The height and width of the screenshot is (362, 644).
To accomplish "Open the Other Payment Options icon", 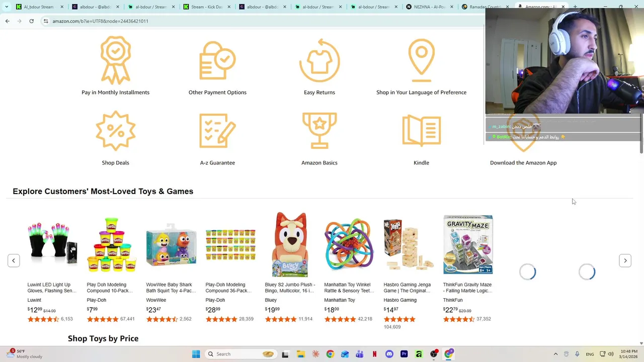I will [217, 60].
